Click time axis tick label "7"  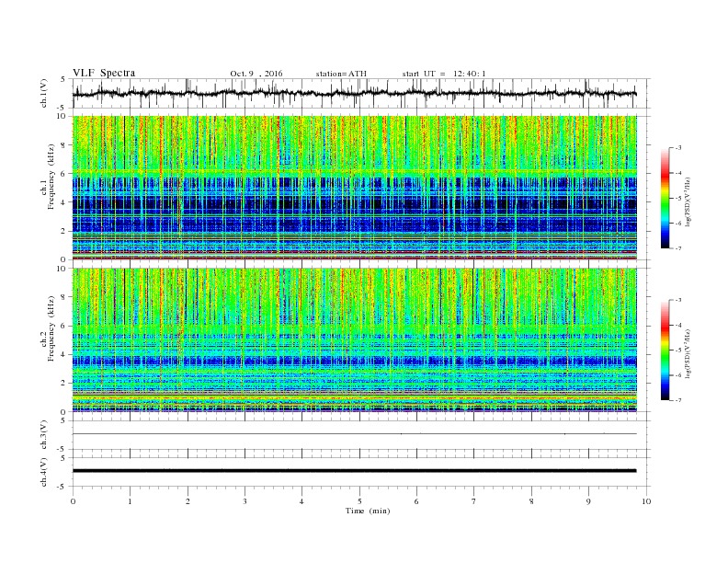tap(474, 501)
